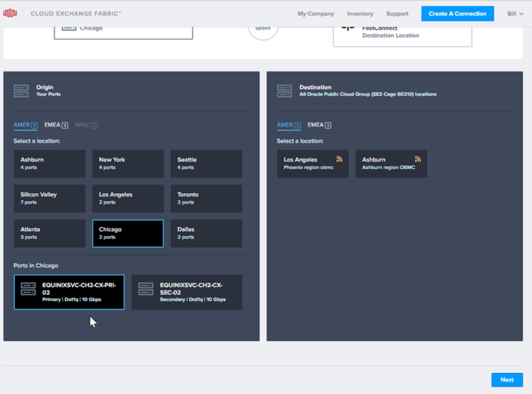
Task: Click the EQUINIXSVC-CH2-CX-PRI-02 port icon
Action: coord(29,289)
